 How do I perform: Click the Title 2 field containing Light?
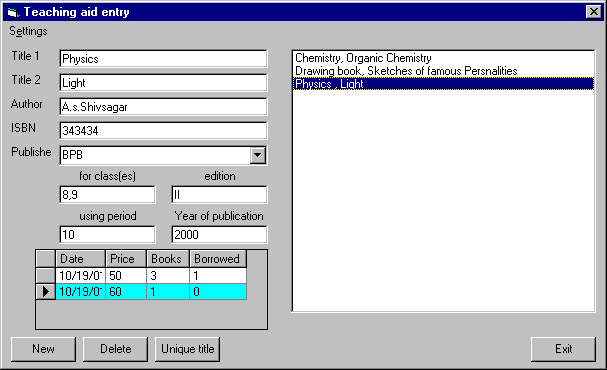pos(163,83)
